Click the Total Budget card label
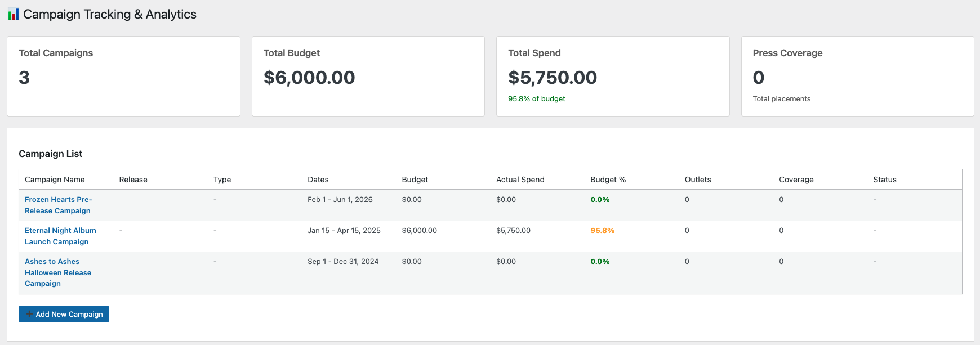980x345 pixels. [292, 53]
